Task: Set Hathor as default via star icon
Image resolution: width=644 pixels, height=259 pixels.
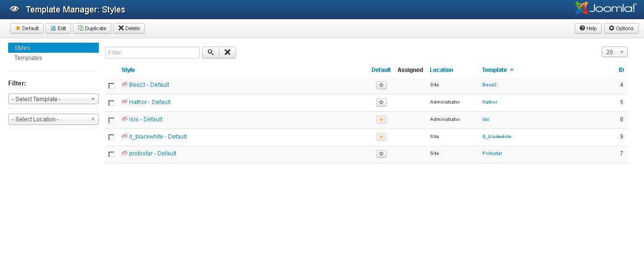Action: 382,102
